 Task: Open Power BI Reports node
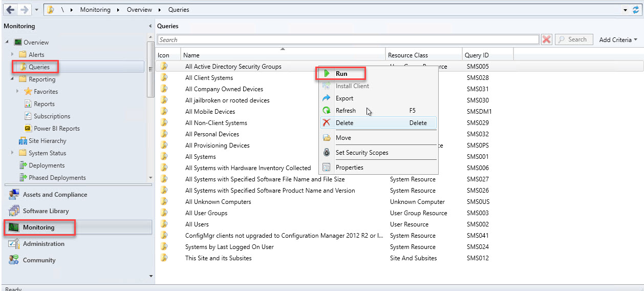point(56,129)
